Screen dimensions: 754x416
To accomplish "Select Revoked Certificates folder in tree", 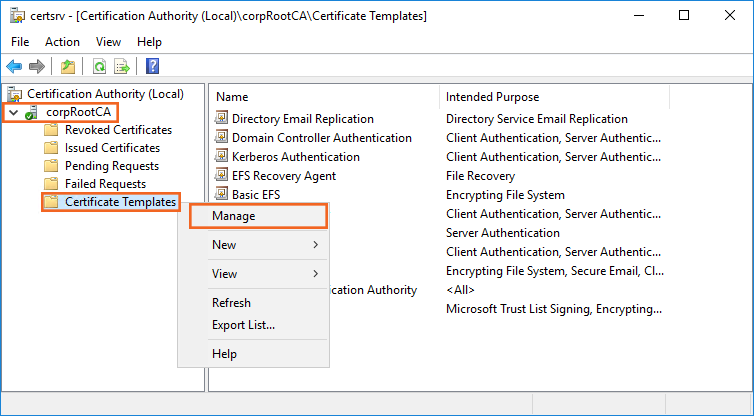I will click(x=118, y=130).
